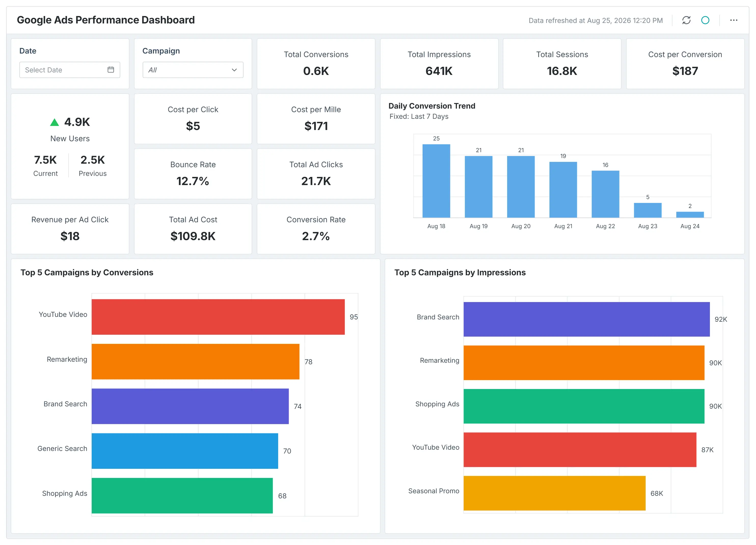This screenshot has width=756, height=545.
Task: Click the purple Brand Search impressions bar
Action: pos(586,319)
